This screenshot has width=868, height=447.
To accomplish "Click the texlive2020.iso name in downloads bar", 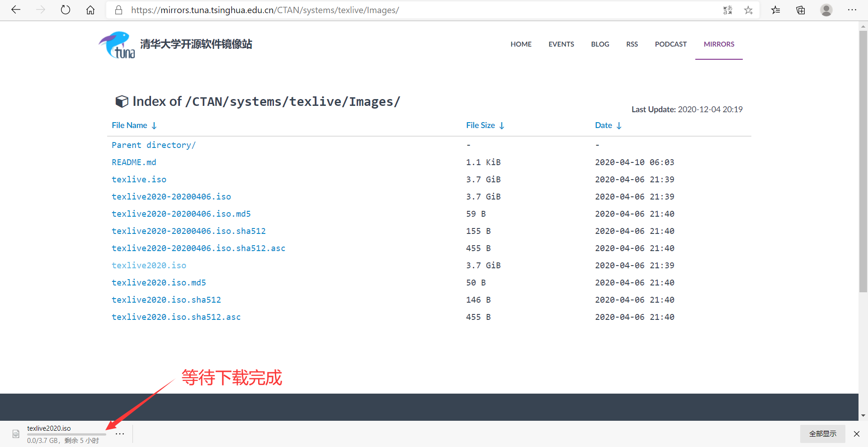I will click(x=49, y=428).
